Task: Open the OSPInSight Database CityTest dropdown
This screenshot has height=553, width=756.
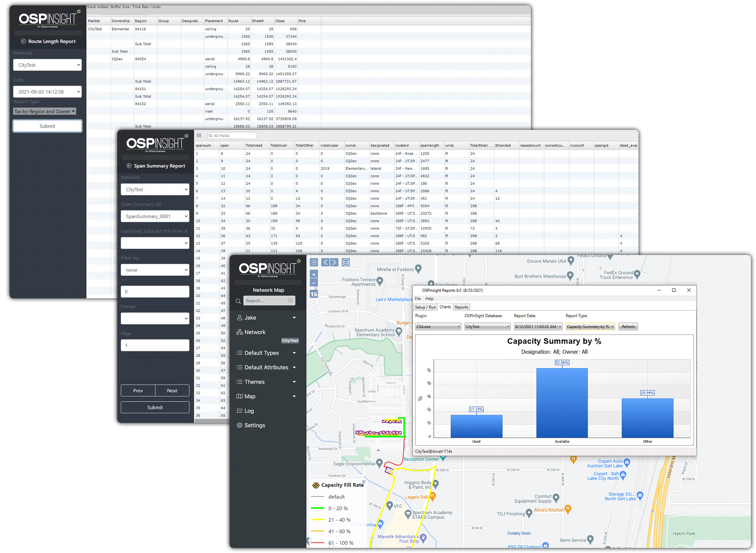Action: (x=487, y=327)
